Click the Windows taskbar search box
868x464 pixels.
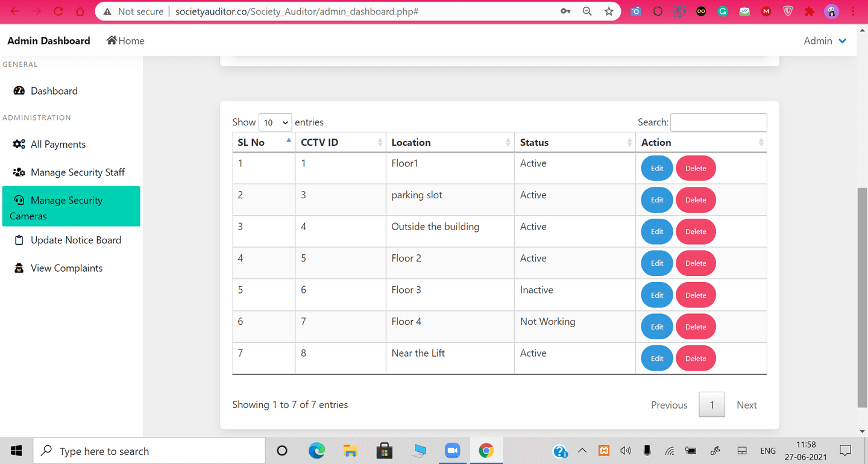149,451
